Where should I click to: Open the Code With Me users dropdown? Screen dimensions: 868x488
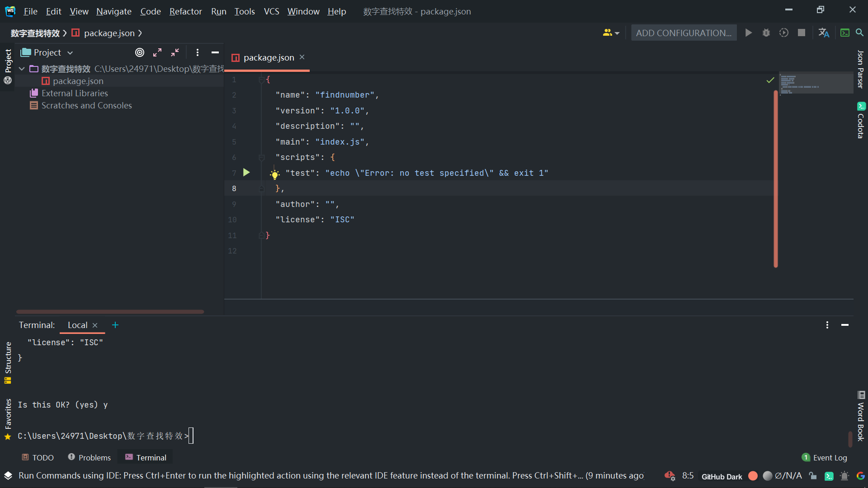(x=611, y=33)
